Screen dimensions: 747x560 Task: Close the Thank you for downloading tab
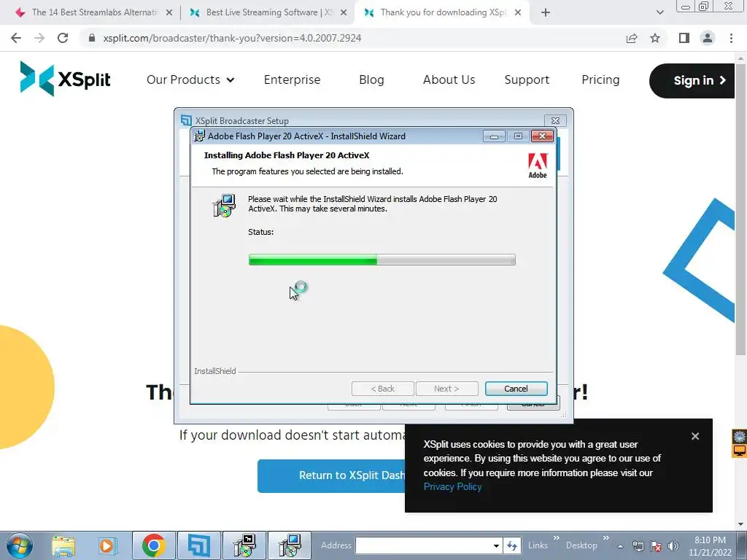tap(518, 12)
